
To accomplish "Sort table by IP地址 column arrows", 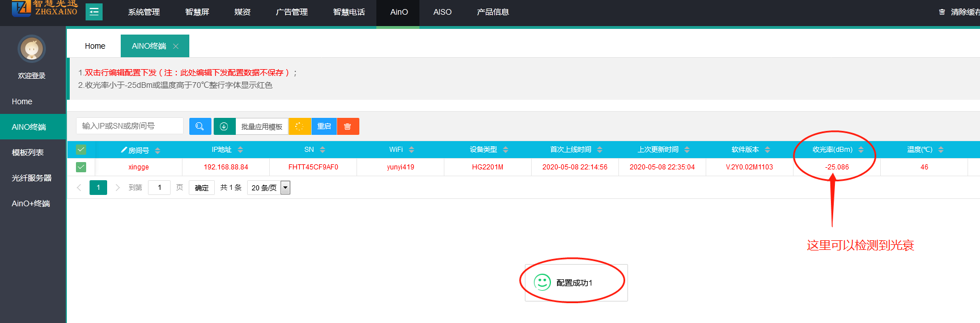I will (240, 150).
